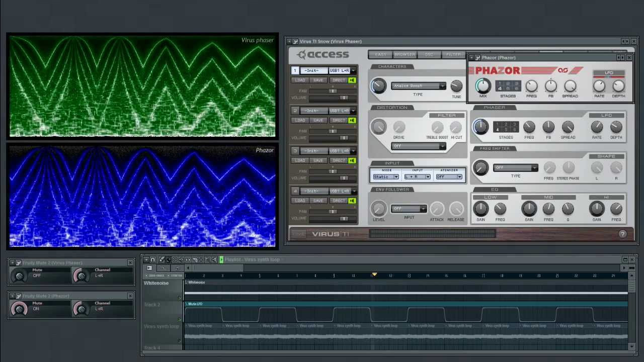This screenshot has width=644, height=362.
Task: Click the LOAD button for part 2
Action: [x=300, y=121]
